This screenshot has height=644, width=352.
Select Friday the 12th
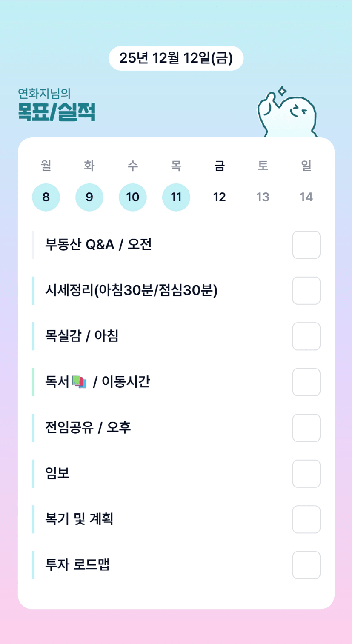pyautogui.click(x=220, y=197)
